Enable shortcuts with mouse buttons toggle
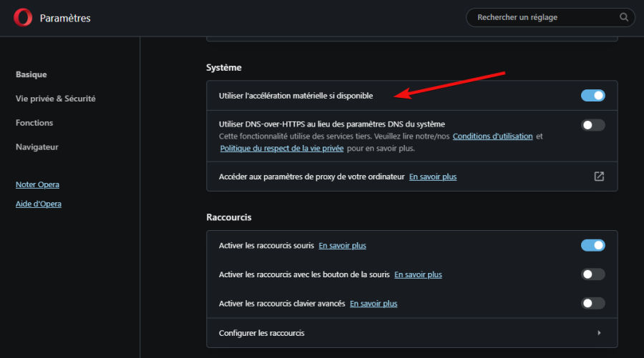 pyautogui.click(x=592, y=274)
